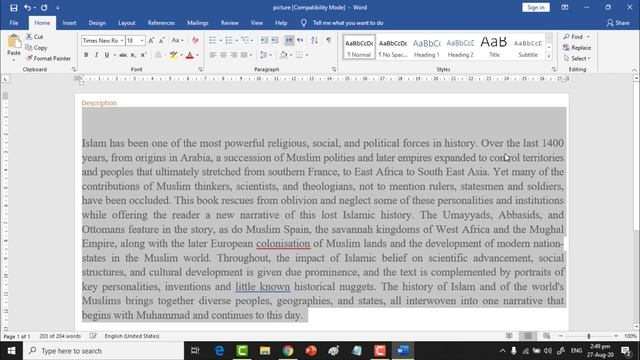Toggle bold formatting
Image resolution: width=640 pixels, height=360 pixels.
[x=86, y=55]
